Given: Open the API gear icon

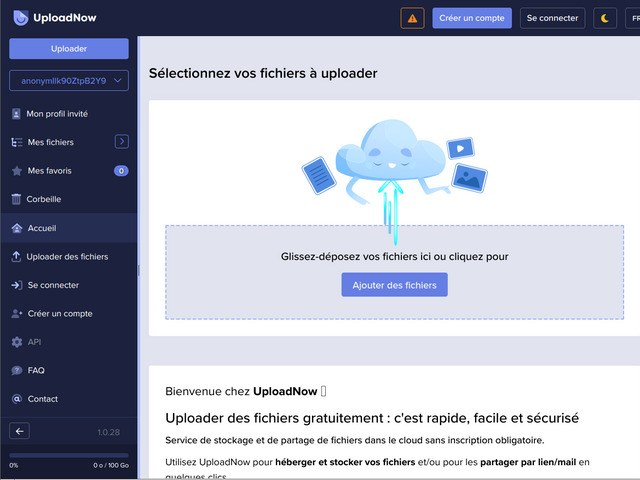Looking at the screenshot, I should coord(17,342).
